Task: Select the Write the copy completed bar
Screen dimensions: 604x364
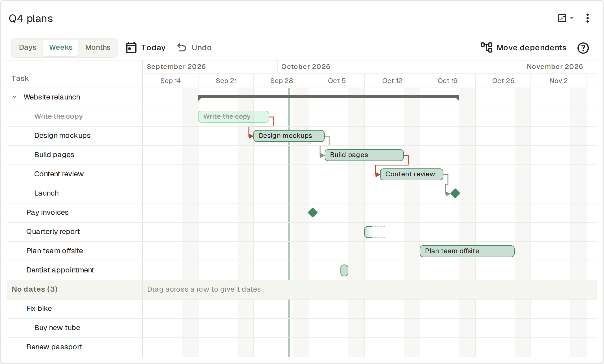Action: pyautogui.click(x=234, y=116)
